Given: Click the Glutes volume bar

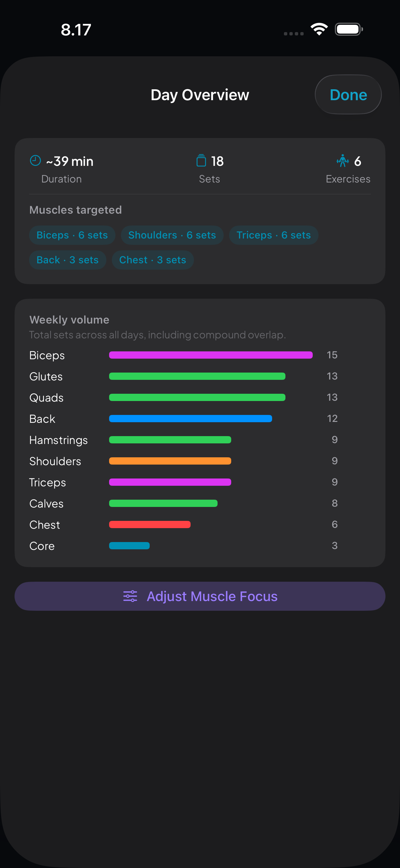Looking at the screenshot, I should pos(197,376).
